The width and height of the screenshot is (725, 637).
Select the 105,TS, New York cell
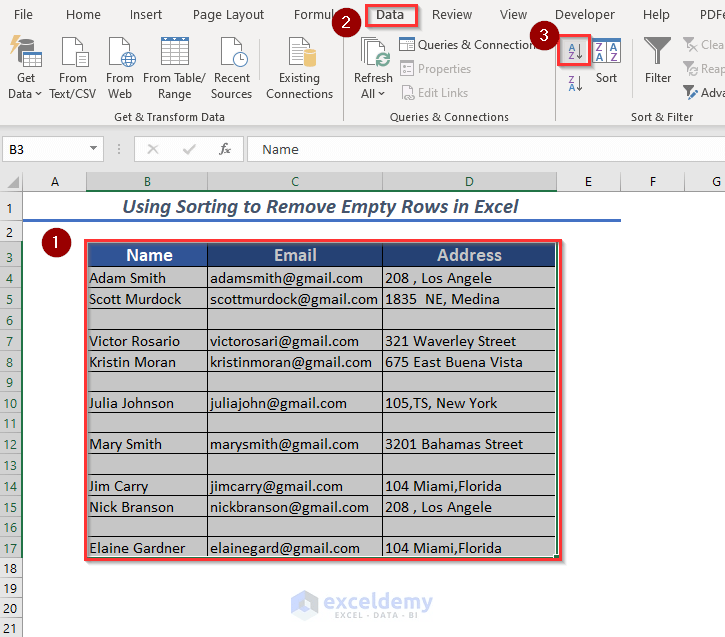(x=469, y=403)
